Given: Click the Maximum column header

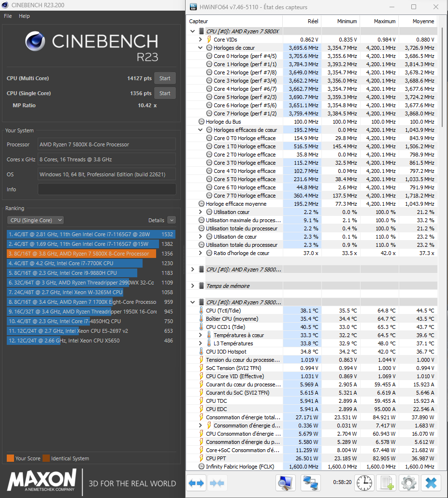Looking at the screenshot, I should [x=380, y=21].
